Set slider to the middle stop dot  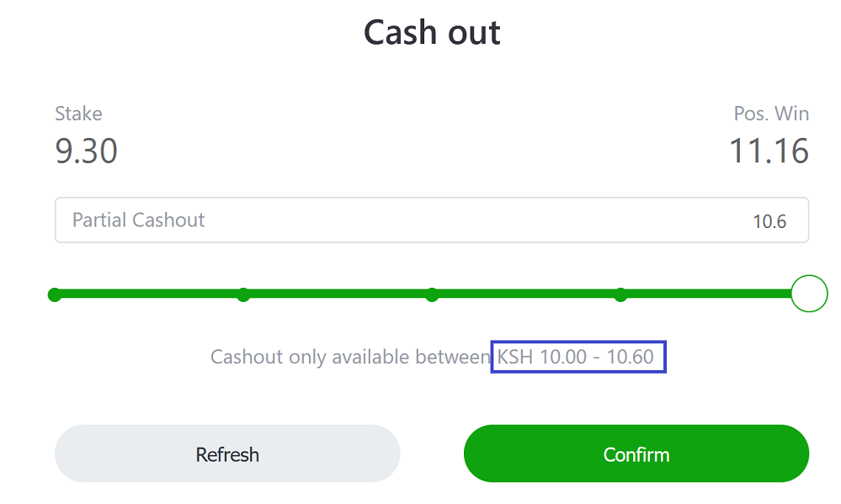(x=432, y=294)
